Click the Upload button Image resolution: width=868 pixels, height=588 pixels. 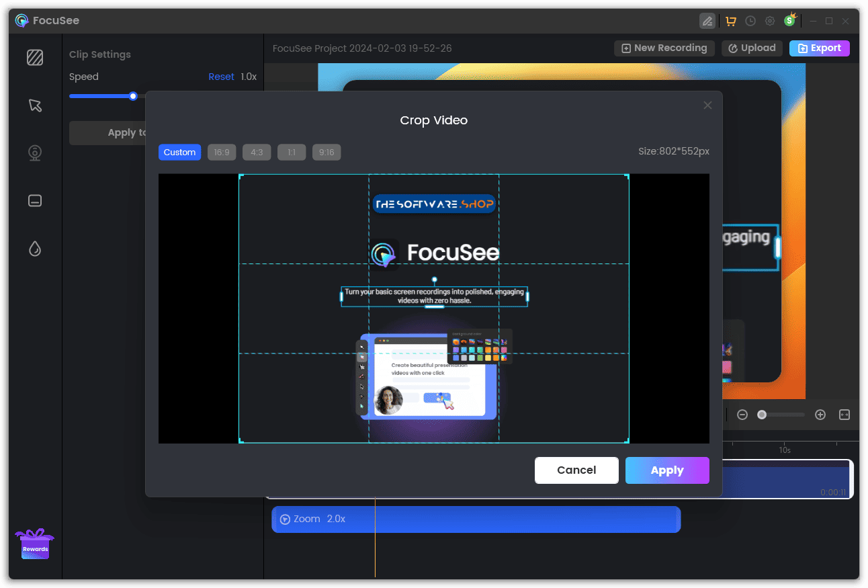(x=752, y=48)
